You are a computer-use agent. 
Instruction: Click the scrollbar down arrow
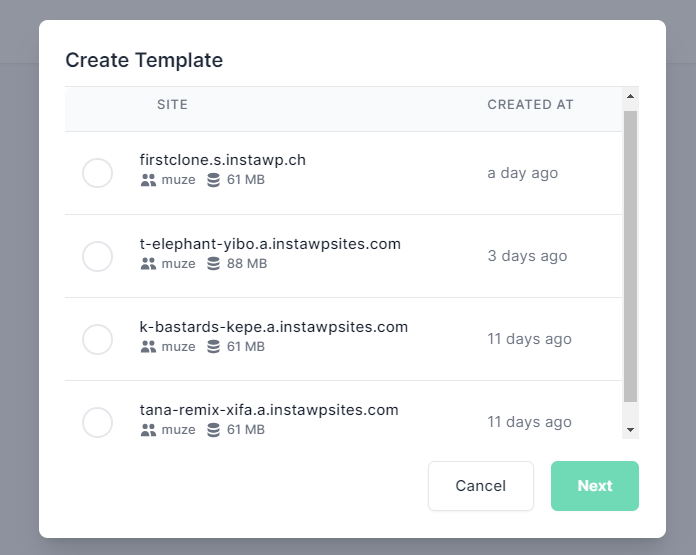[x=630, y=429]
